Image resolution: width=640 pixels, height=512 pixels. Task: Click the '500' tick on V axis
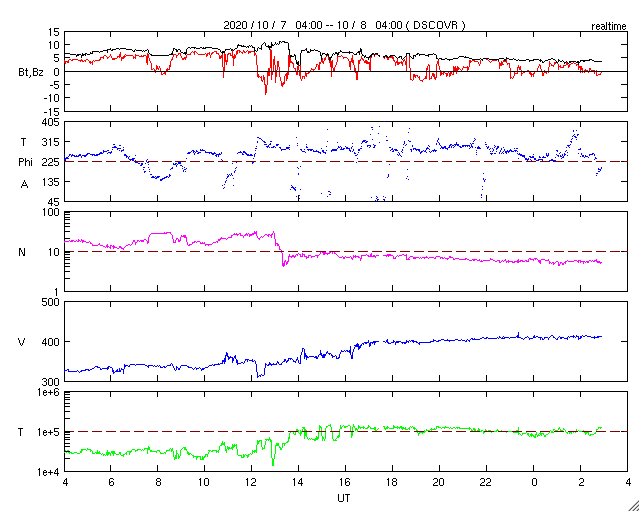pyautogui.click(x=51, y=302)
